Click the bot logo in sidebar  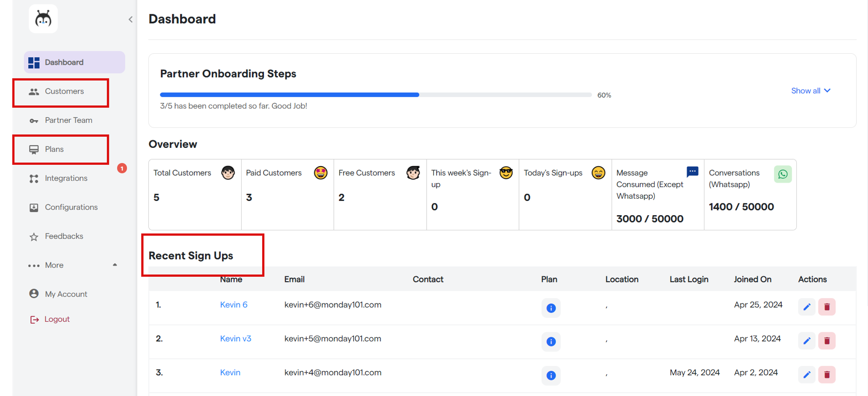coord(43,19)
